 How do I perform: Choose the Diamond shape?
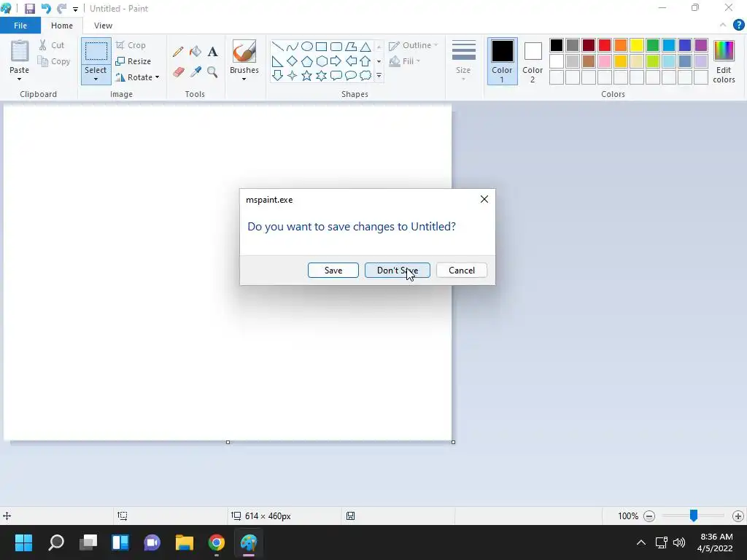(x=292, y=61)
